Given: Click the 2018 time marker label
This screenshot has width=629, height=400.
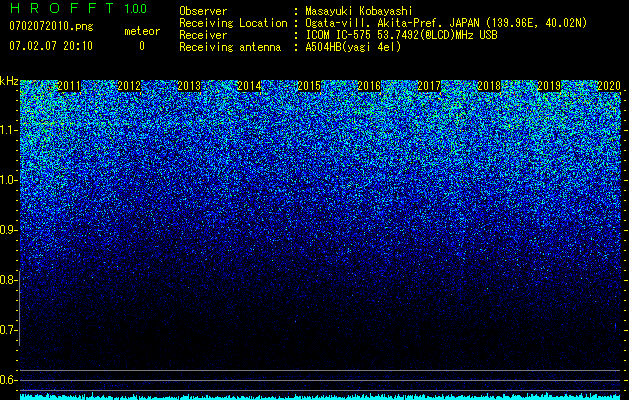Looking at the screenshot, I should (489, 86).
